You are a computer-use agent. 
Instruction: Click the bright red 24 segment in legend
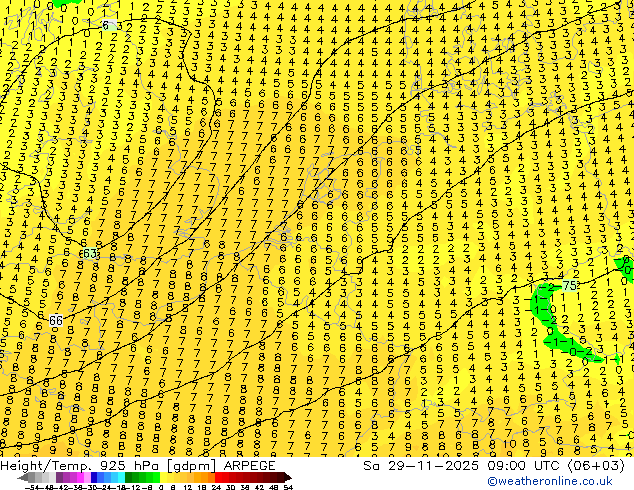tap(218, 478)
